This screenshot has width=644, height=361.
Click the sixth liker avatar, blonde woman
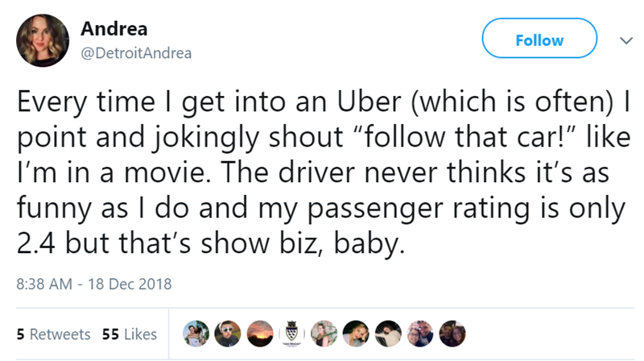click(354, 333)
